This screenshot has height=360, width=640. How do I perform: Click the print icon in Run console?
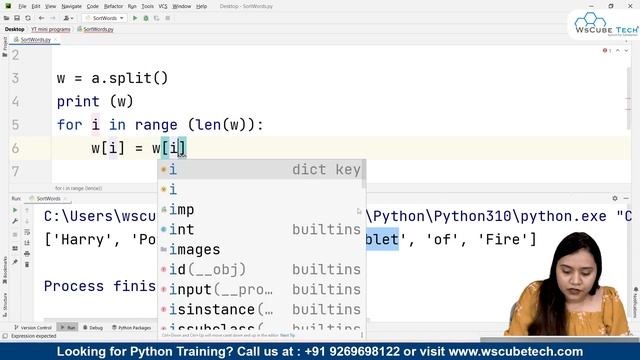click(27, 253)
